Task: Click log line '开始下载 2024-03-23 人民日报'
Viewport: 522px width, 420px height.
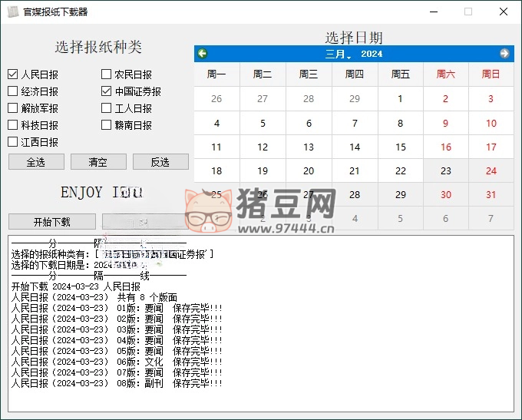Action: point(76,286)
